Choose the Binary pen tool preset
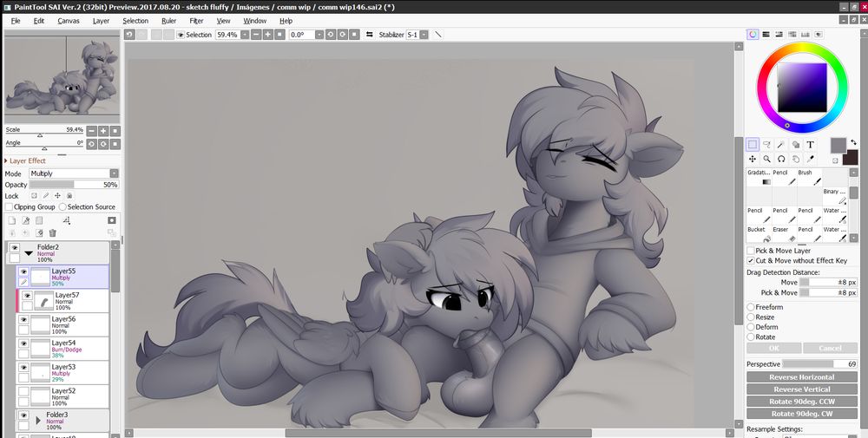Screen dimensions: 868x438 (835, 196)
